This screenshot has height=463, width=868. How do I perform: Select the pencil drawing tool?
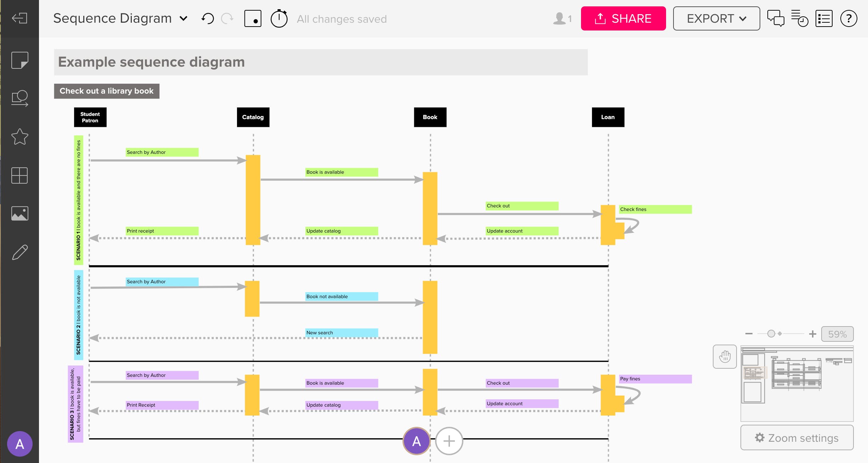coord(19,252)
